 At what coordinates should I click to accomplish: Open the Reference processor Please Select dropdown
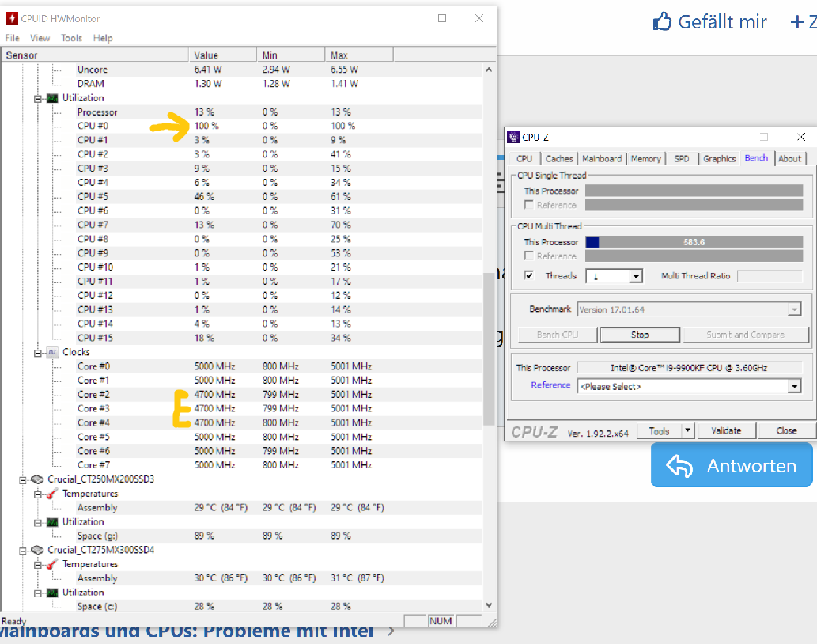pyautogui.click(x=794, y=387)
